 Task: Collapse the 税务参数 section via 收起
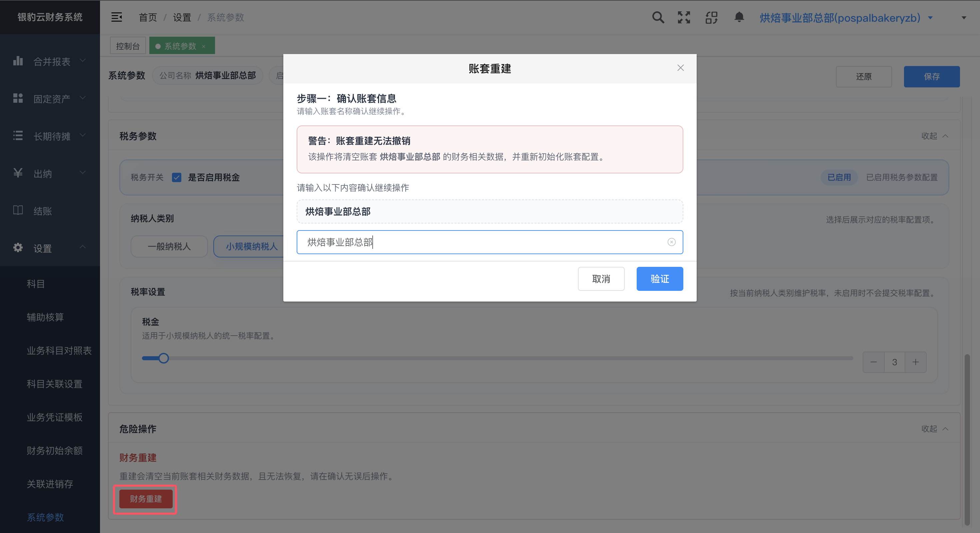tap(934, 136)
